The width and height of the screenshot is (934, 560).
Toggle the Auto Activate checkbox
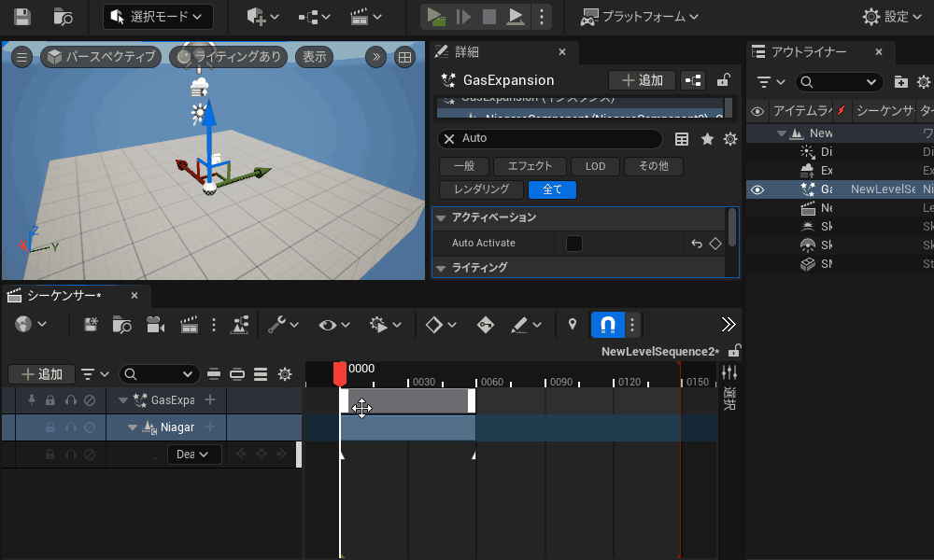pos(574,244)
